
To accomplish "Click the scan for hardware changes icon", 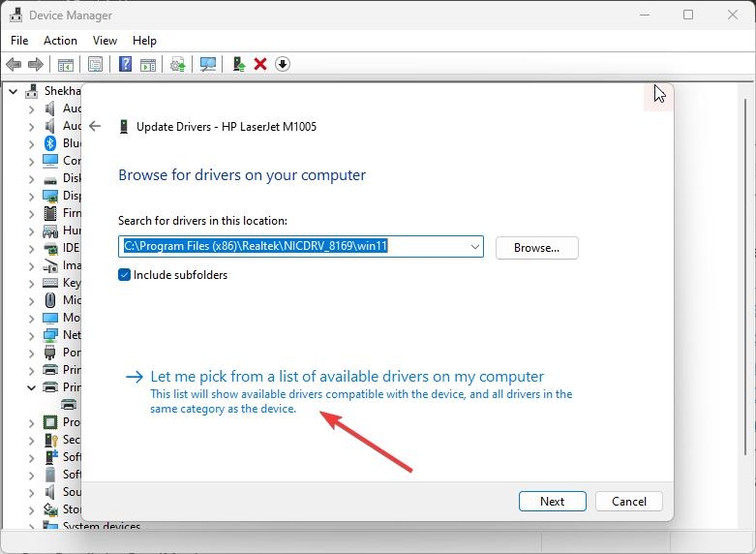I will 208,64.
